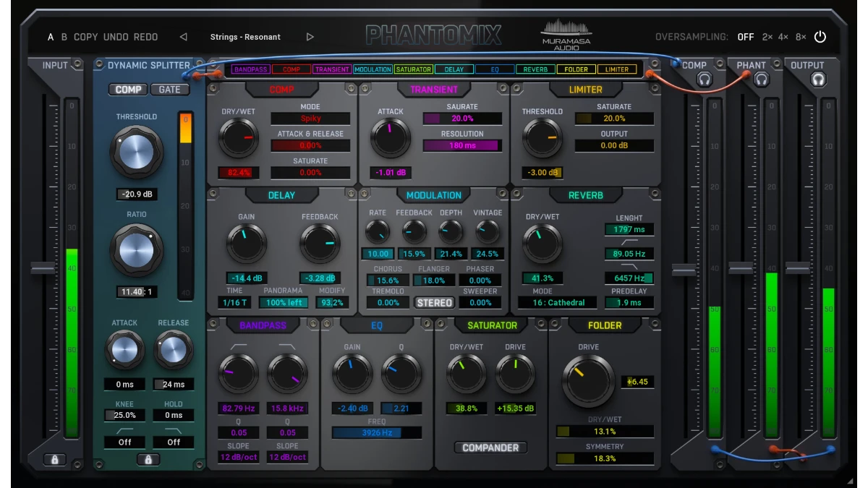Click the headphone monitor icon on the COMP channel
Viewport: 868px width, 488px height.
click(x=704, y=79)
